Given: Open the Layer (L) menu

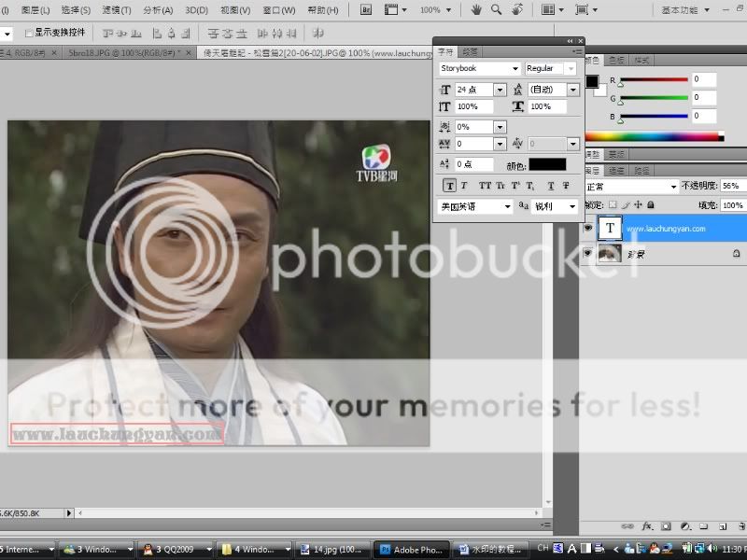Looking at the screenshot, I should click(35, 10).
